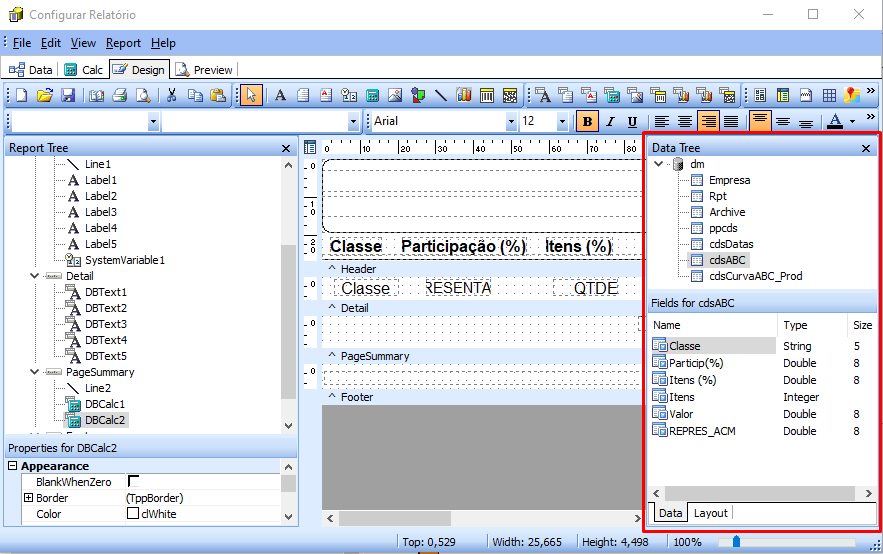Toggle Bold formatting
The image size is (883, 554).
pyautogui.click(x=587, y=122)
